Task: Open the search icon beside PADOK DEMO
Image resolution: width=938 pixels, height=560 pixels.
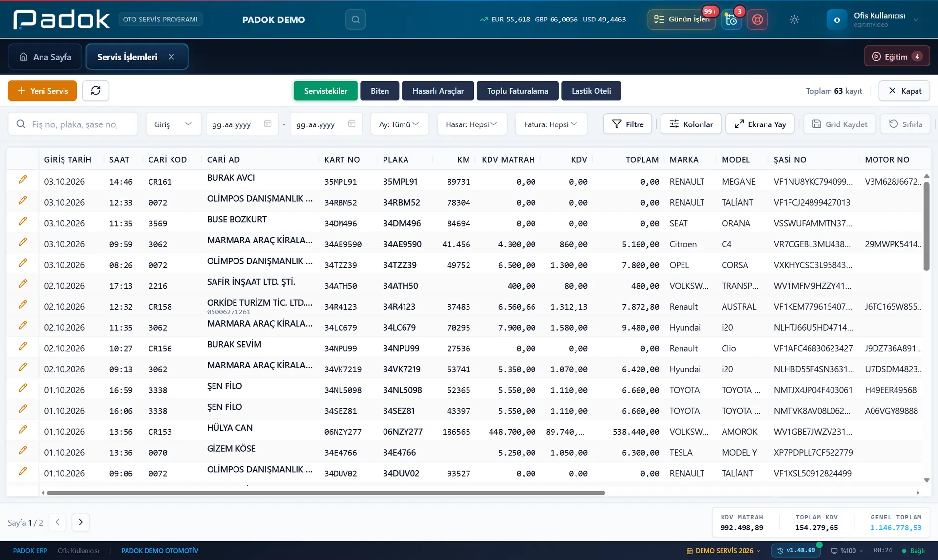Action: [355, 20]
